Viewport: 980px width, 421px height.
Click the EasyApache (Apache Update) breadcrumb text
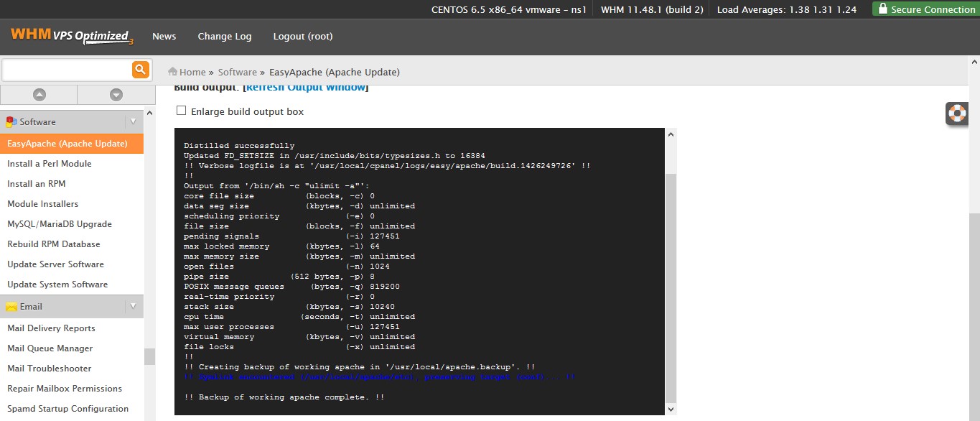pos(335,72)
